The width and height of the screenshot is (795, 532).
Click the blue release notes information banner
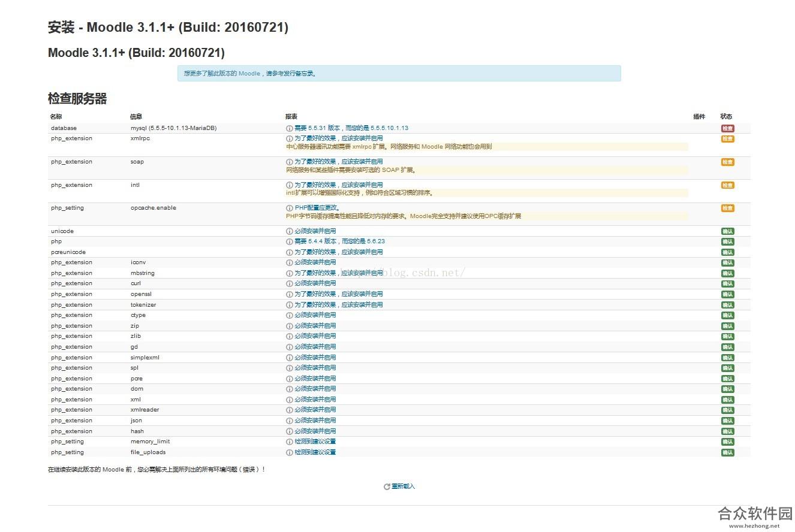click(x=399, y=74)
